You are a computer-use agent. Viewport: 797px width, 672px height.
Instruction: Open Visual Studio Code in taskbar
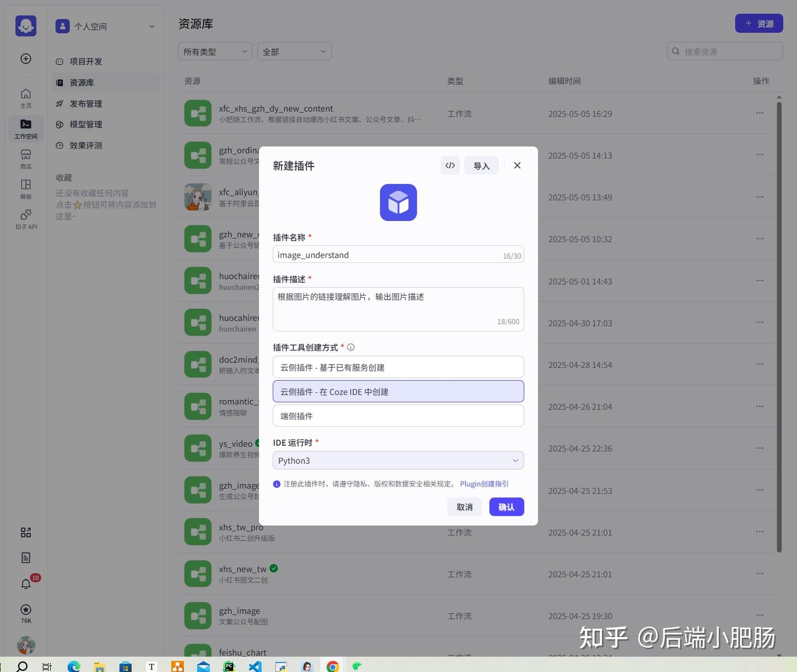coord(255,666)
